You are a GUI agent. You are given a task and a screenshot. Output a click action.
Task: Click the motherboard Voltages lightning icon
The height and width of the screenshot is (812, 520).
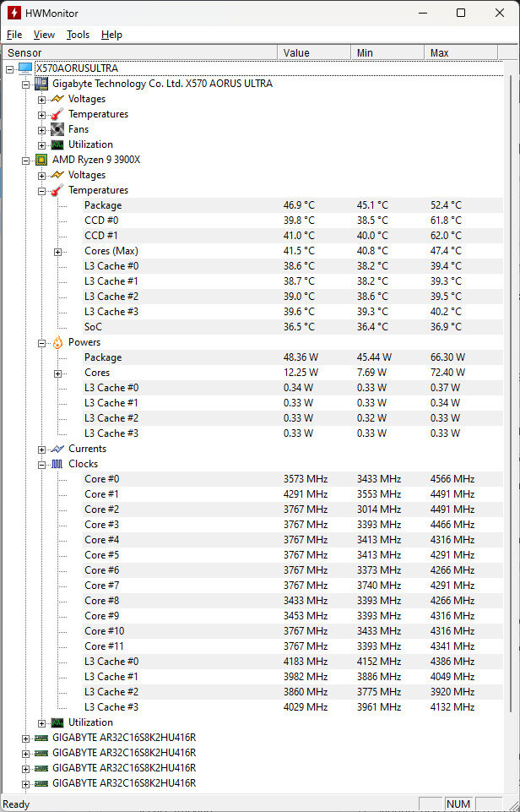click(57, 99)
